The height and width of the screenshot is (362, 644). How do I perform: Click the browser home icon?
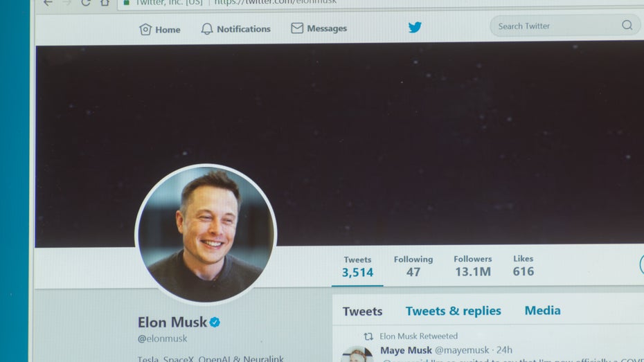105,3
